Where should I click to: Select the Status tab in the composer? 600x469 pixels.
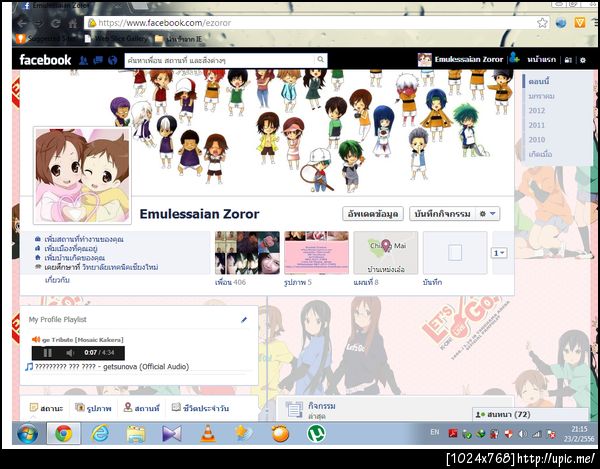46,408
